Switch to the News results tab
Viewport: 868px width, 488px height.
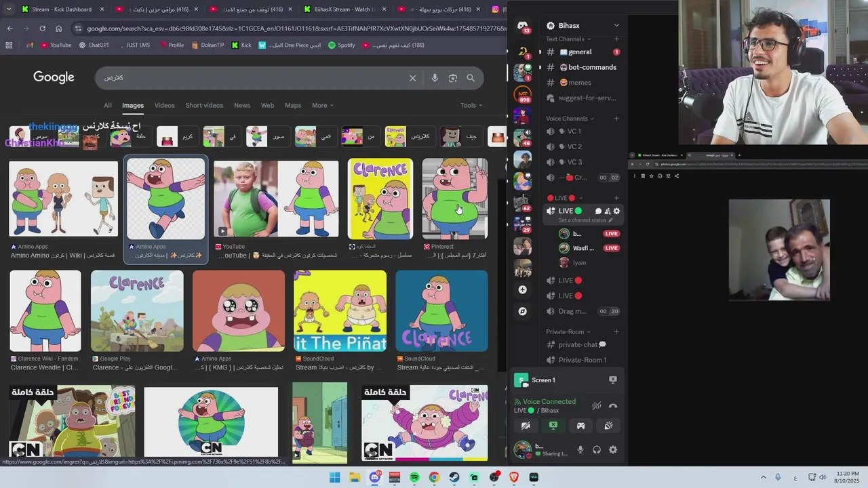(242, 105)
